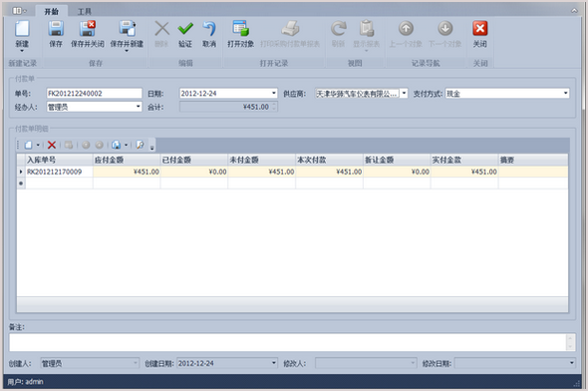Click the 新建 new record icon
The image size is (588, 391).
tap(22, 29)
